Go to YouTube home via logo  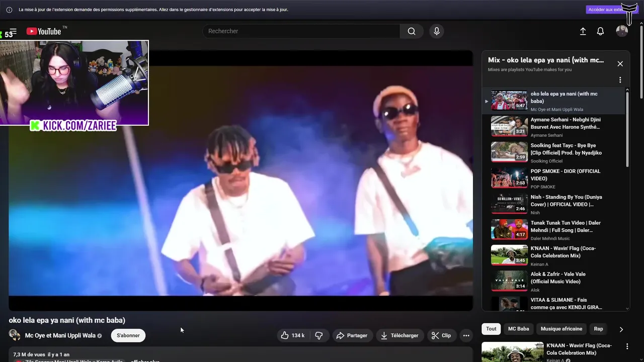coord(43,31)
